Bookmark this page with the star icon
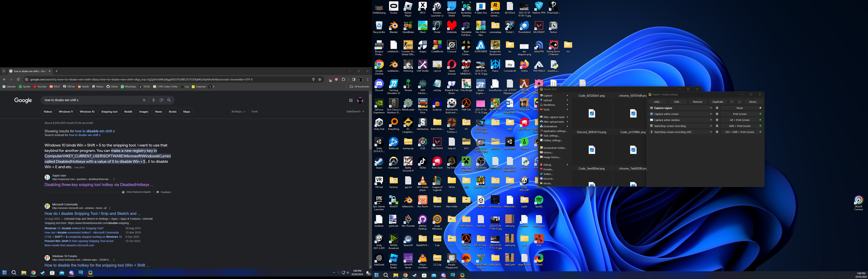868x279 pixels. [320, 79]
